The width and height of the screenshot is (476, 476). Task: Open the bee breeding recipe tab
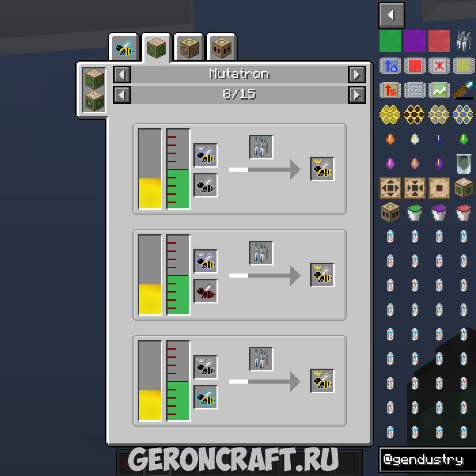[x=124, y=48]
